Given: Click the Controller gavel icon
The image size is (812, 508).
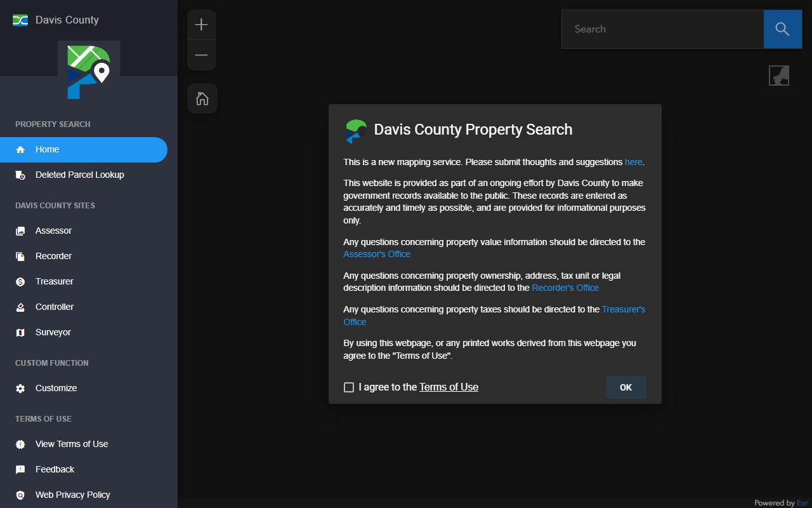Looking at the screenshot, I should (x=20, y=307).
